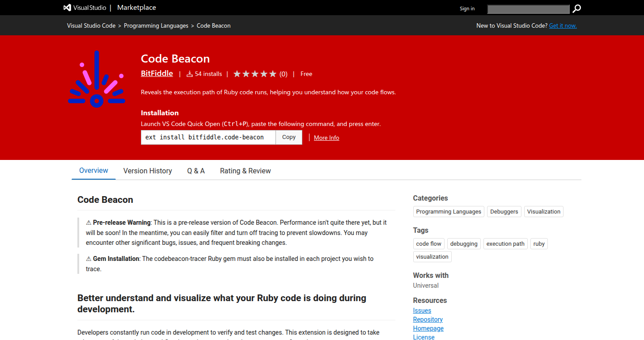Copy the install command
The width and height of the screenshot is (644, 340).
[289, 137]
